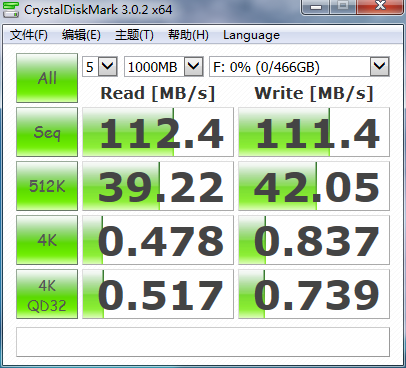
Task: Open the Language menu
Action: click(251, 35)
